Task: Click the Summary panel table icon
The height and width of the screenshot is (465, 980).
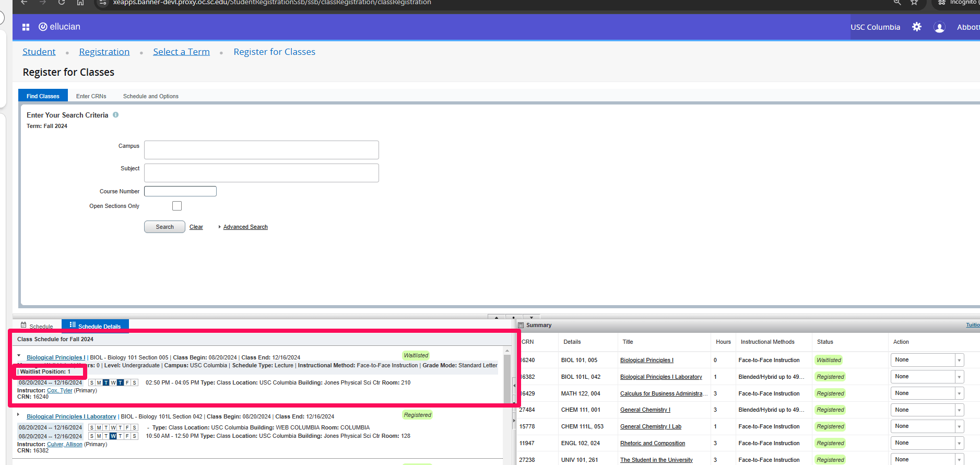Action: (521, 325)
